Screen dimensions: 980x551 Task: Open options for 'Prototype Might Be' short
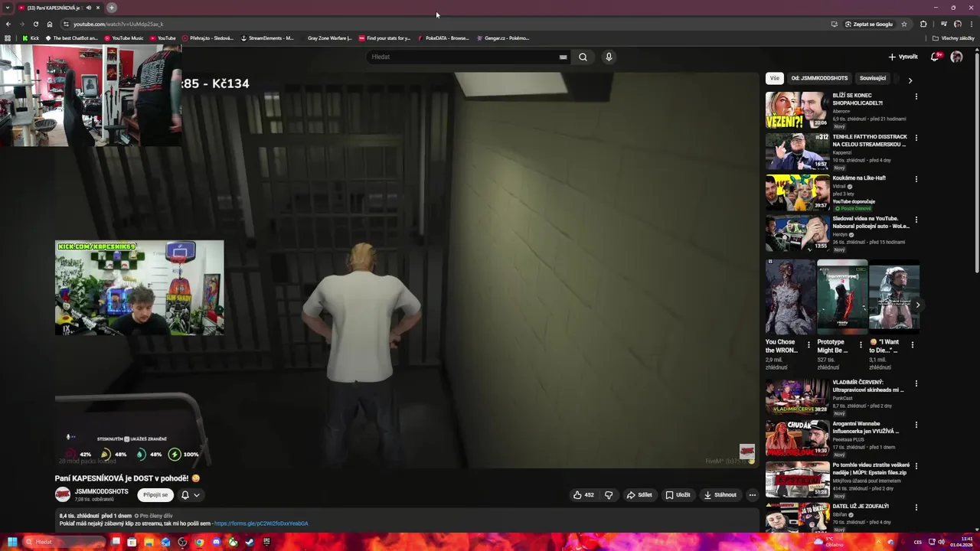861,345
